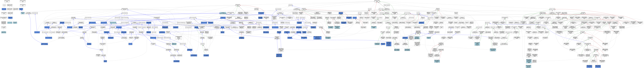Click the blue 'cell fate commitment' node

tap(204, 23)
